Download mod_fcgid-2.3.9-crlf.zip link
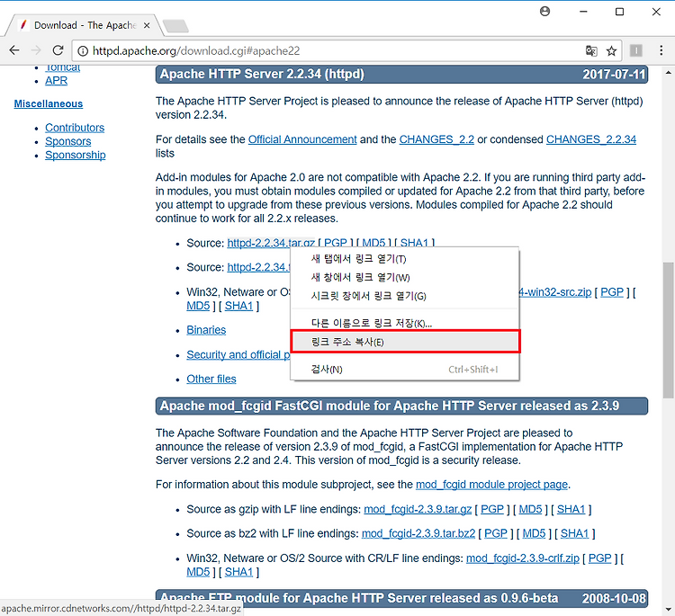Screen dimensions: 675x616 point(523,558)
